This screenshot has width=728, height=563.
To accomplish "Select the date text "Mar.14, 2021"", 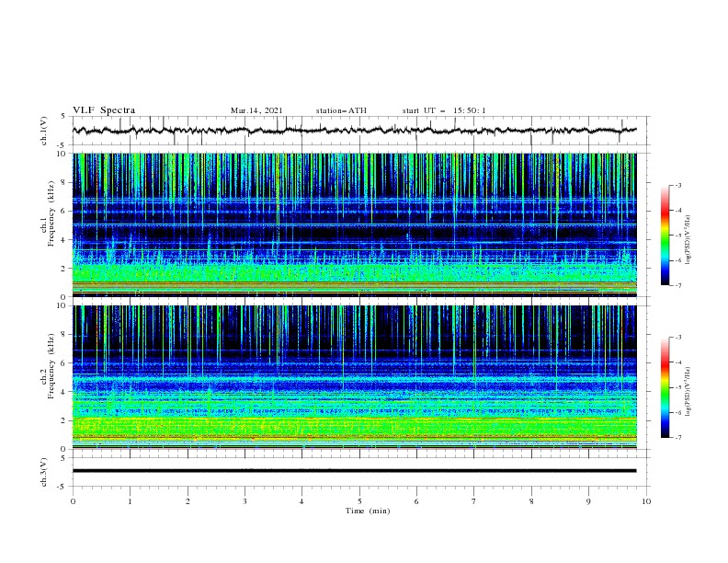I will (256, 110).
